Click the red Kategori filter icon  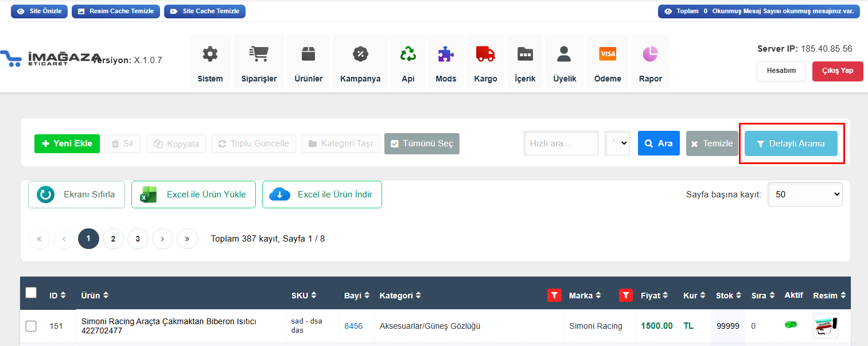(x=554, y=296)
